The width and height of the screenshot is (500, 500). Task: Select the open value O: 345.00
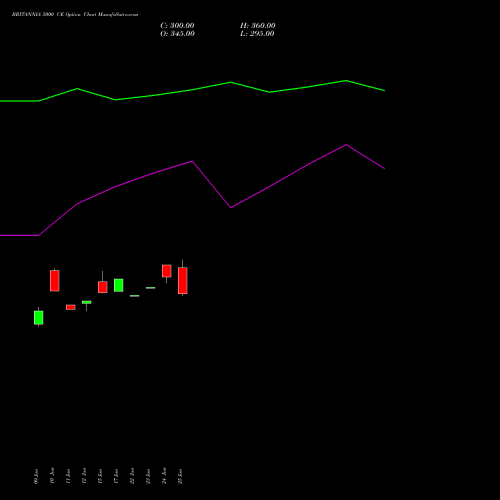point(177,34)
